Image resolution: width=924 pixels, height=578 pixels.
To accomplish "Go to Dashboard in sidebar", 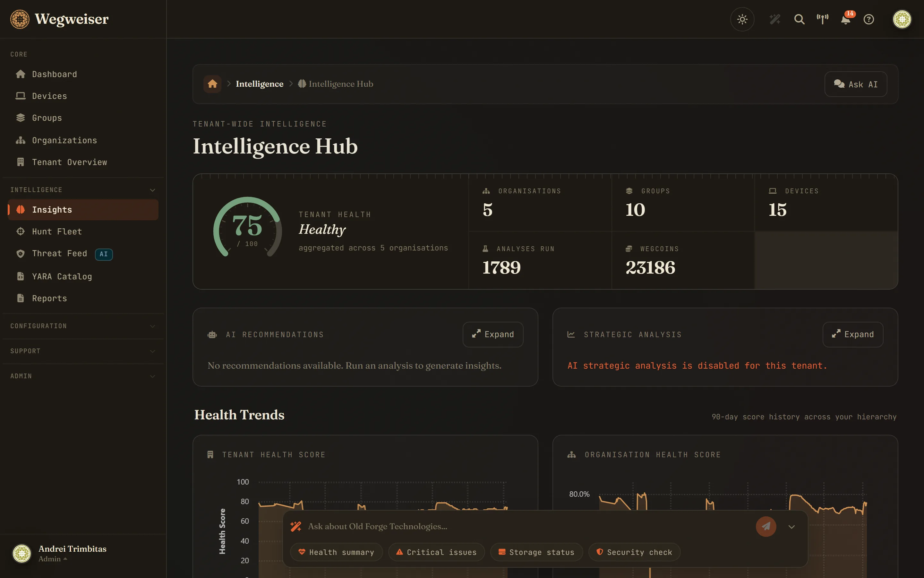I will point(83,74).
